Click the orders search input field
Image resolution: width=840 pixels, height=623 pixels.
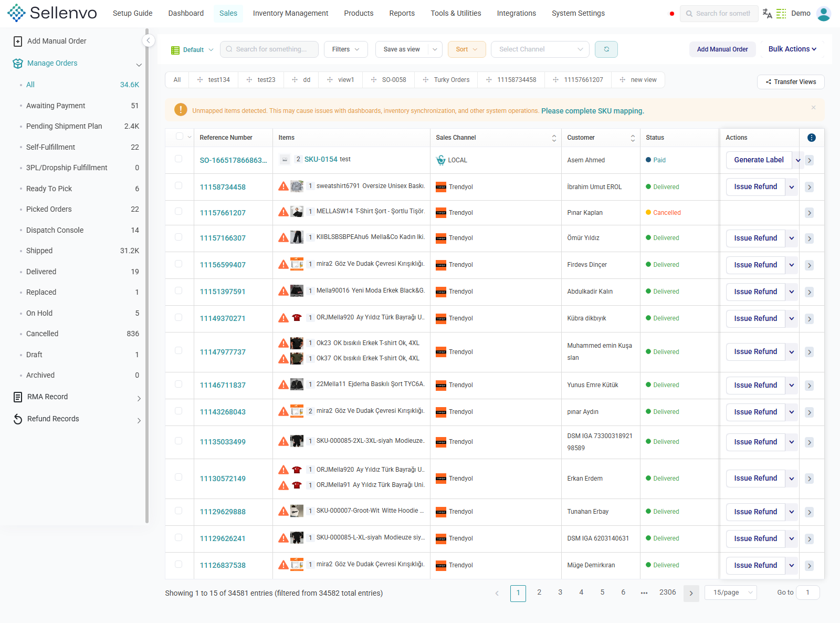269,49
